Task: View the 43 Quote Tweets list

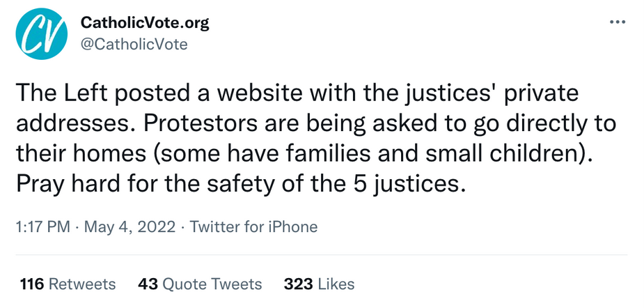Action: [x=200, y=284]
